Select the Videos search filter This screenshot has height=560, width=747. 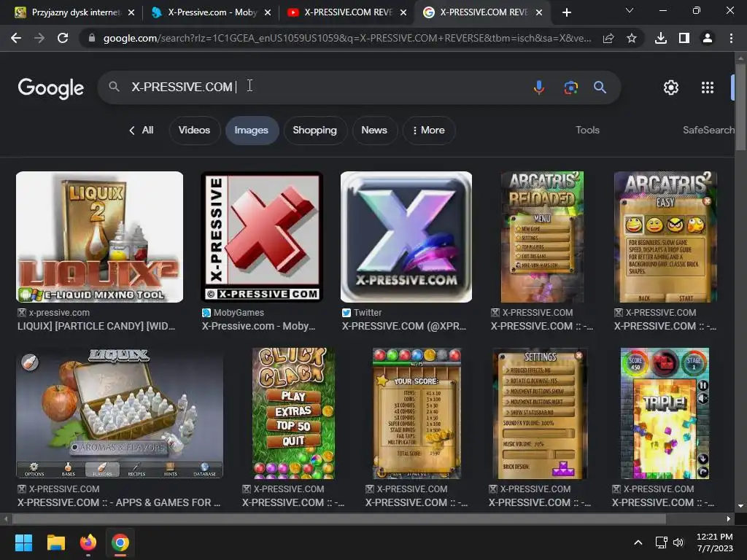click(x=194, y=130)
